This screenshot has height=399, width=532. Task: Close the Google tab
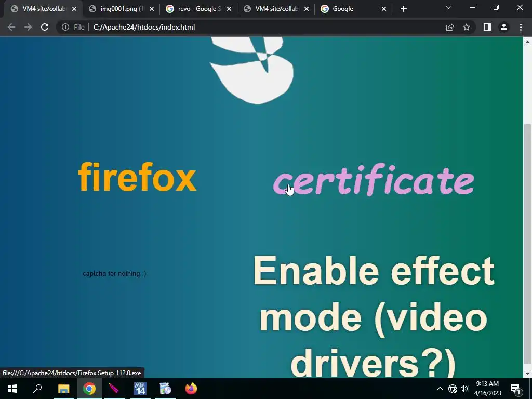point(384,9)
